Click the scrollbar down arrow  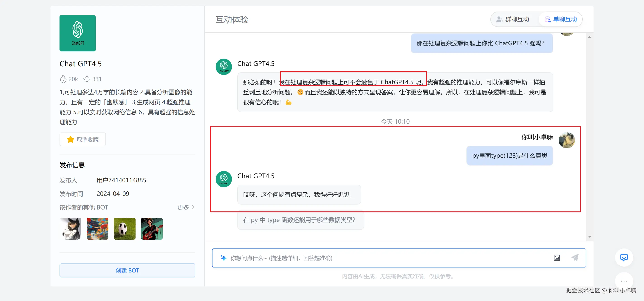[x=590, y=236]
